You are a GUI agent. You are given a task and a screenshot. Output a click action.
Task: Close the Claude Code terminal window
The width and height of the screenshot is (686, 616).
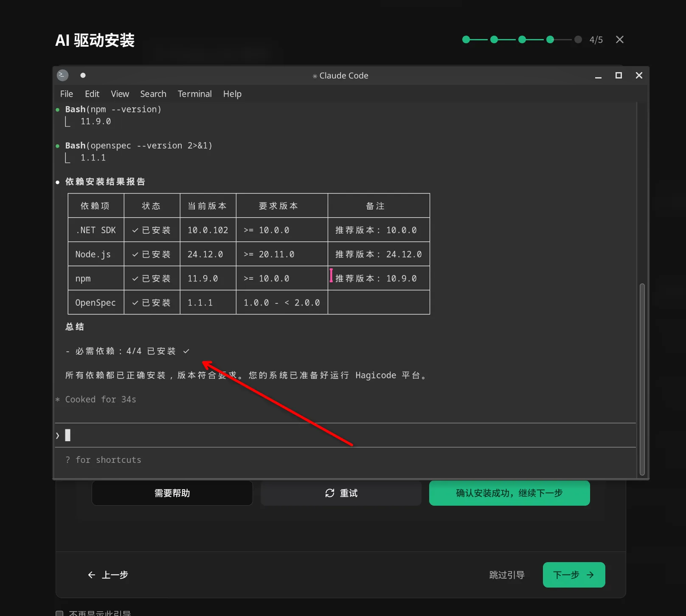click(639, 75)
